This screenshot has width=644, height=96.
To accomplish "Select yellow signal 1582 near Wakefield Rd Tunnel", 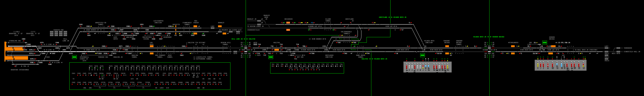I will pyautogui.click(x=91, y=26).
